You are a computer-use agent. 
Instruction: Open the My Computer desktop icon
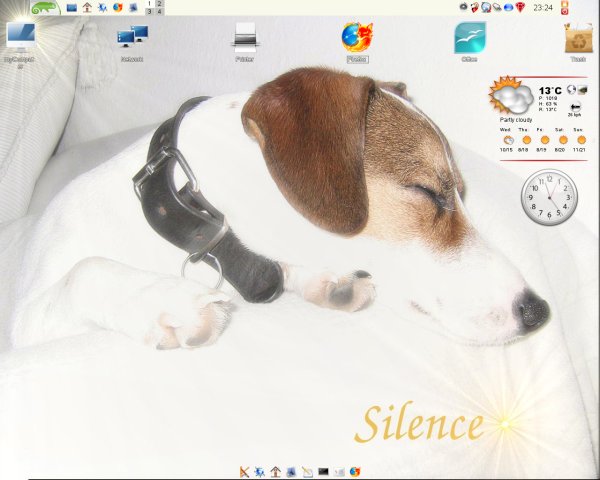click(21, 36)
